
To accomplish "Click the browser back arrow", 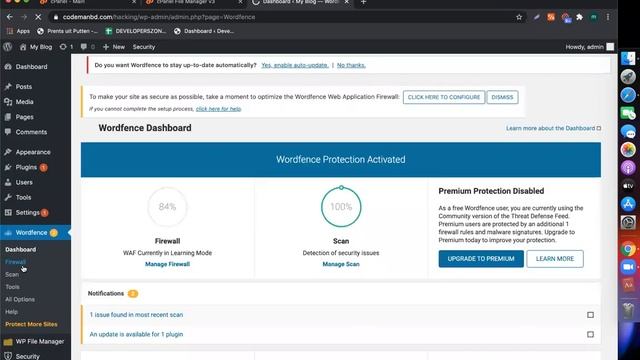I will [10, 17].
